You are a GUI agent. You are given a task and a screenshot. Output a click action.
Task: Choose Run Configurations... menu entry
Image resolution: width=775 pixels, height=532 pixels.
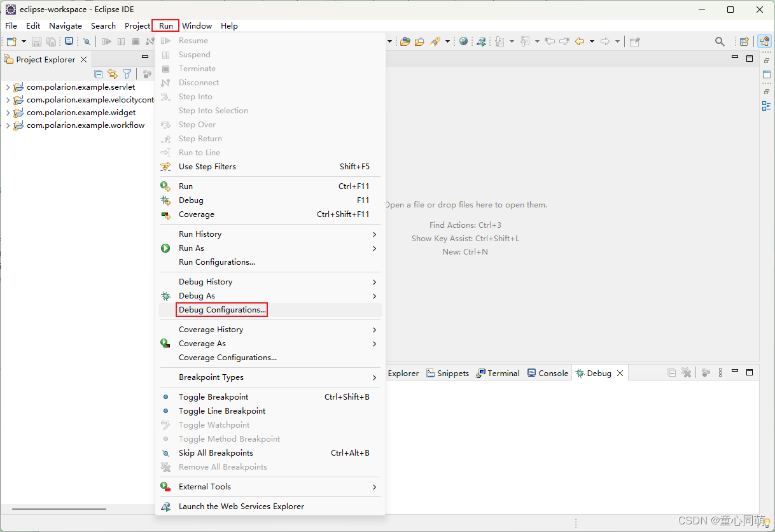pyautogui.click(x=270, y=262)
